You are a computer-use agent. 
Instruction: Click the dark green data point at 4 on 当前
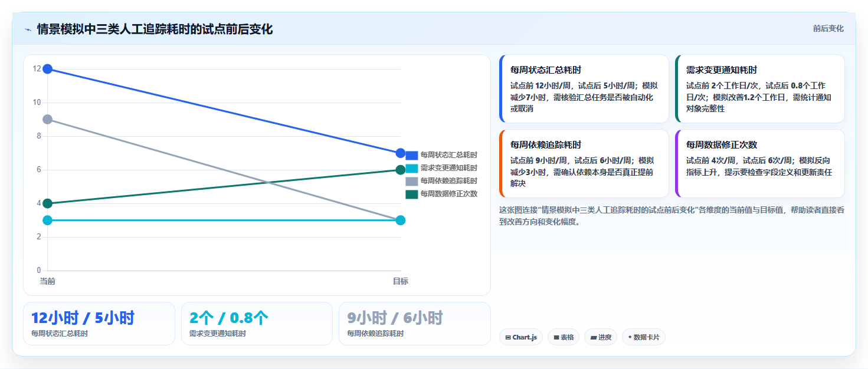[48, 203]
